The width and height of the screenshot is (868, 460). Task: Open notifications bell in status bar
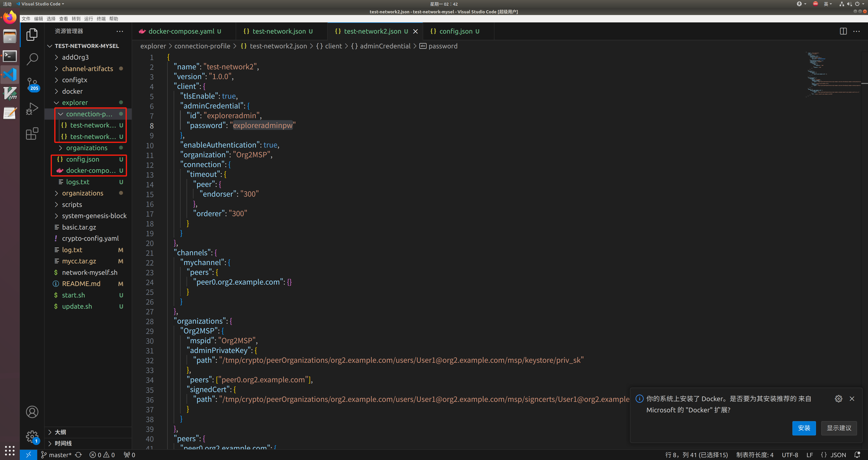(x=857, y=455)
